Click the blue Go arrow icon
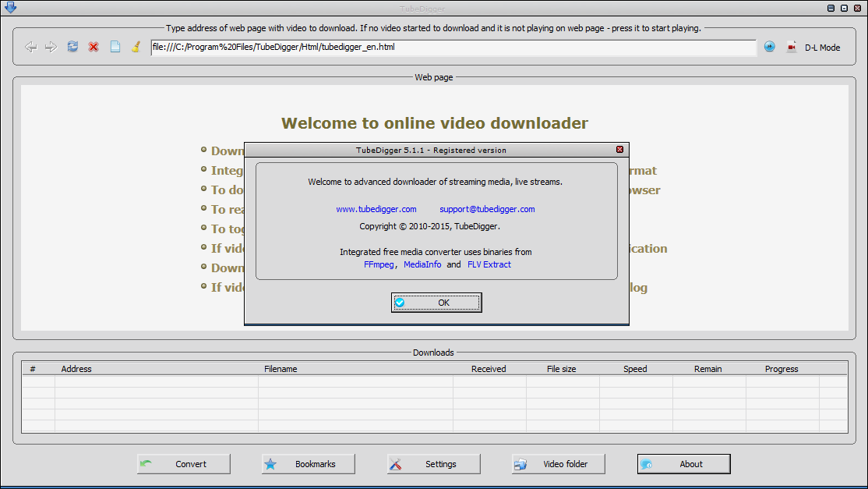 point(770,47)
